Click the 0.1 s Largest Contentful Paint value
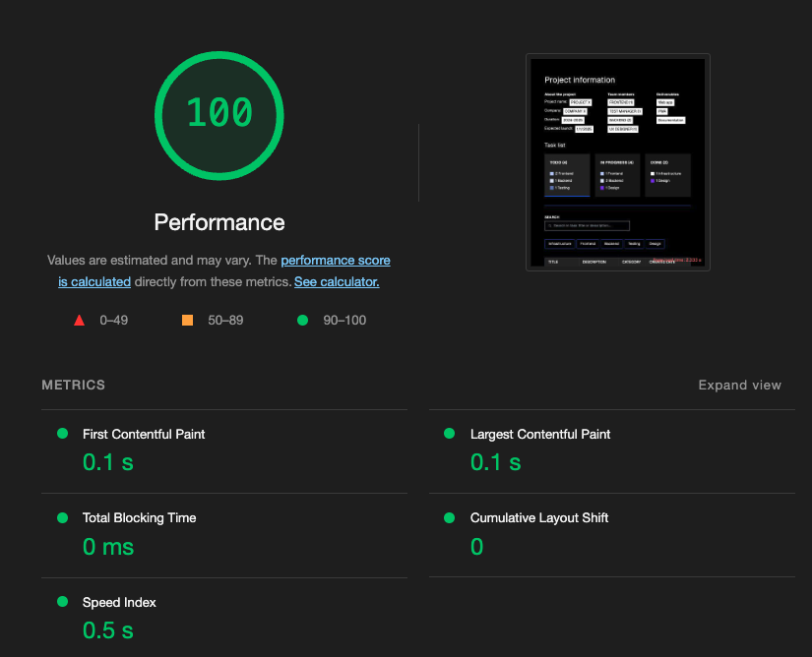 tap(496, 462)
